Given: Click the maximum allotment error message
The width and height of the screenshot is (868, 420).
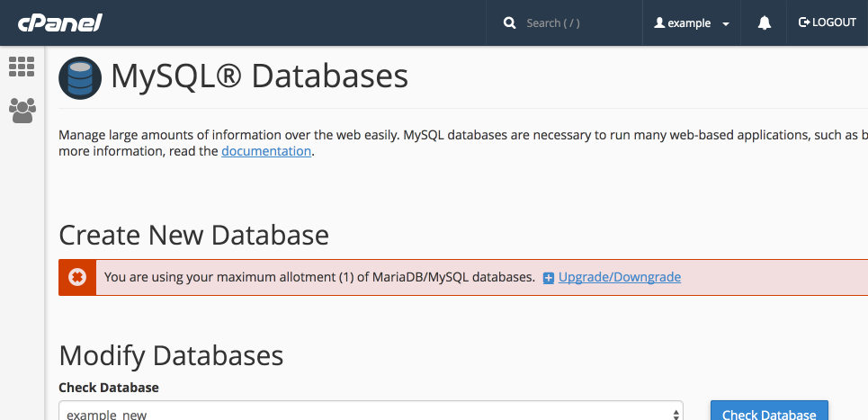Looking at the screenshot, I should click(319, 277).
